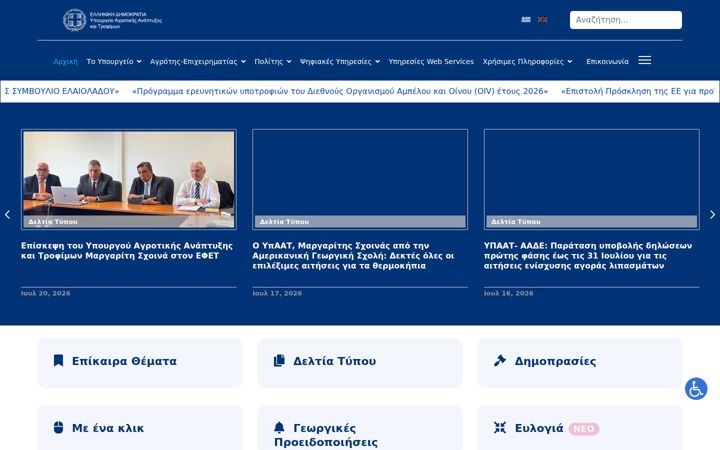Viewport: 720px width, 450px height.
Task: Expand the Πολίτης dropdown menu
Action: pos(273,62)
